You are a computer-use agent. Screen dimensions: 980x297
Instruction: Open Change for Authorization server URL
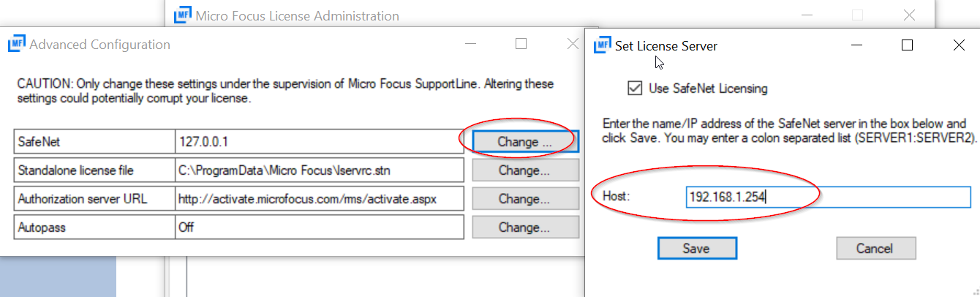tap(524, 199)
